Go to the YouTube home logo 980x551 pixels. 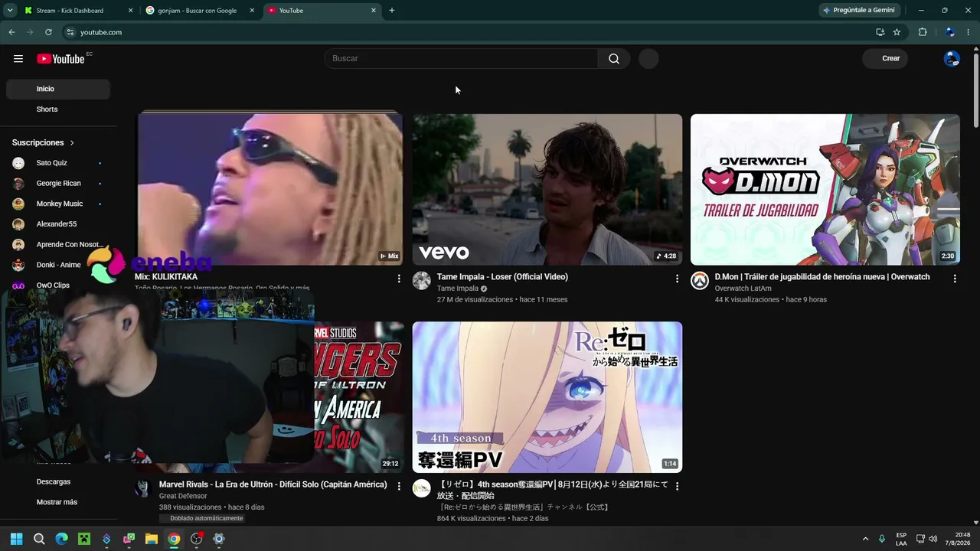tap(60, 59)
